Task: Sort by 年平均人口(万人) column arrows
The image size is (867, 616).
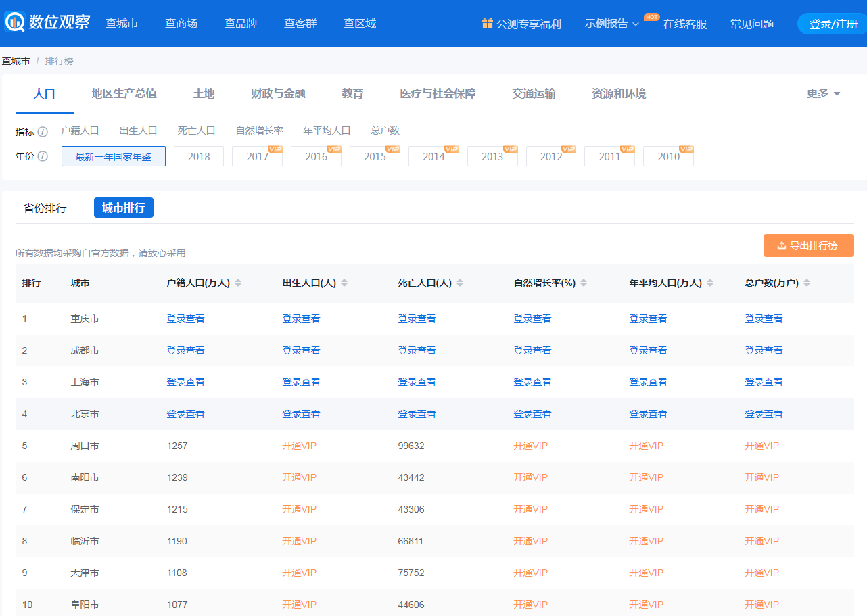Action: (710, 283)
